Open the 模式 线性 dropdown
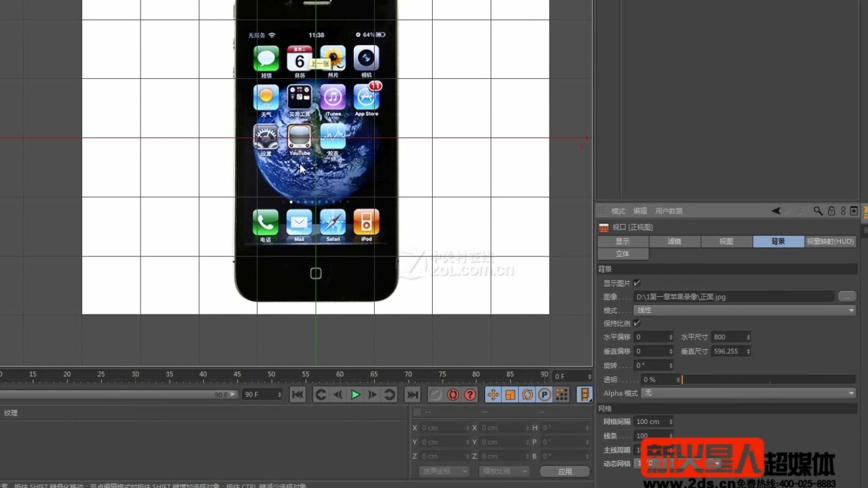This screenshot has height=488, width=868. point(745,310)
